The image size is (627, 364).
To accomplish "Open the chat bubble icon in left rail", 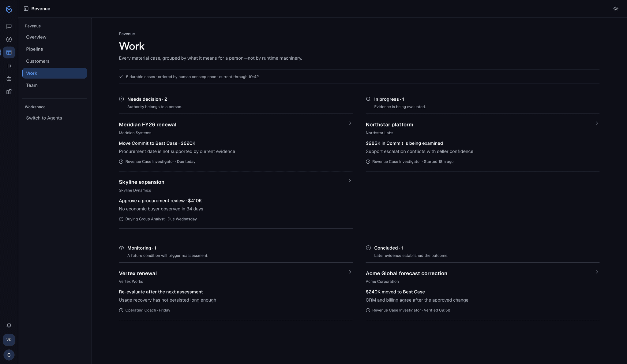I will click(x=9, y=26).
